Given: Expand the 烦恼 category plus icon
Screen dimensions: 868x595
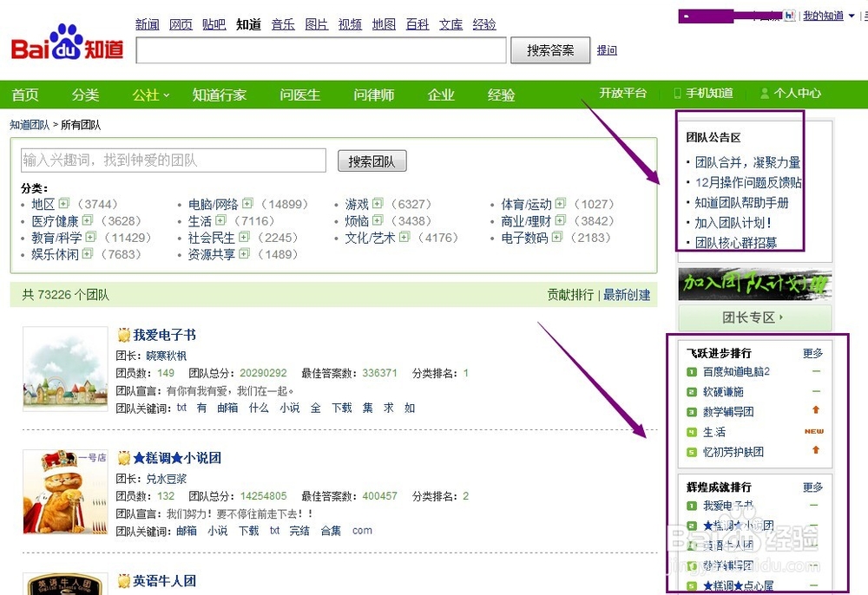Looking at the screenshot, I should tap(378, 220).
